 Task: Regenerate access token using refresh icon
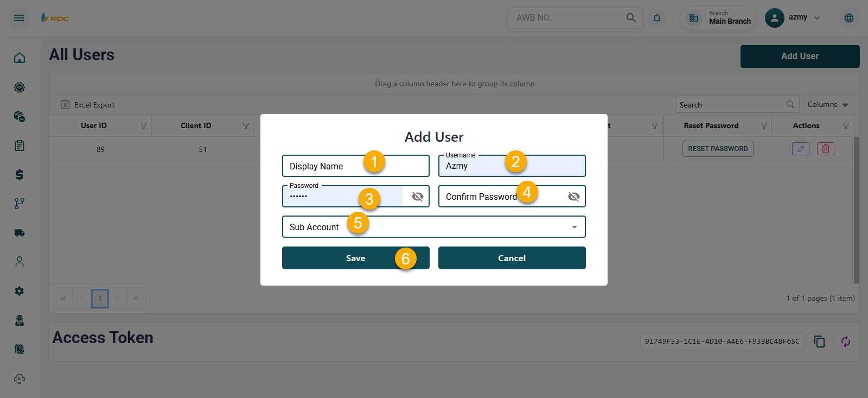coord(845,342)
